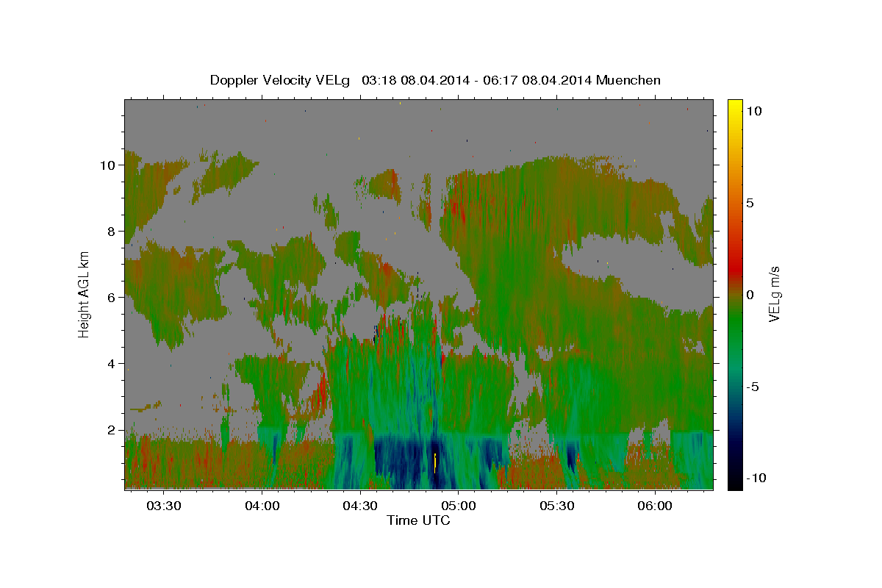Click the height tick label '8'
The width and height of the screenshot is (882, 588).
112,232
